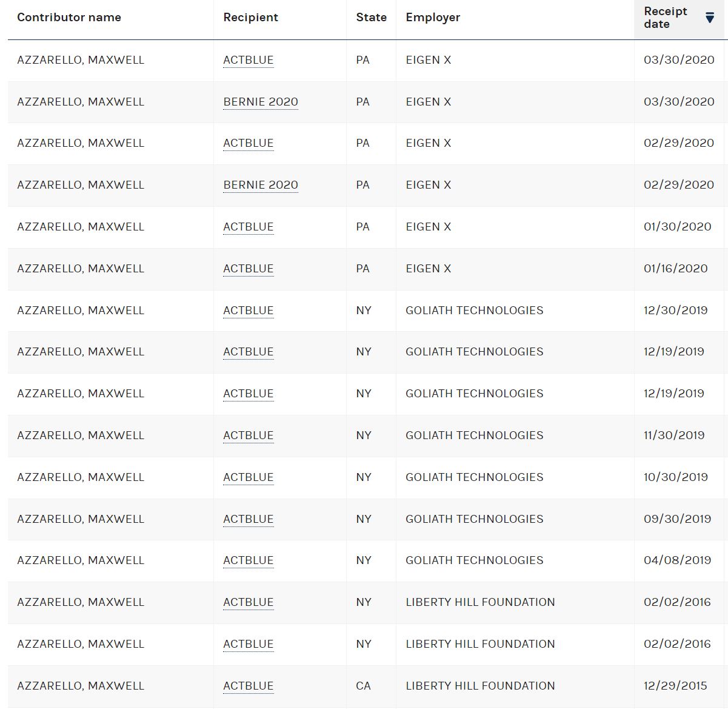This screenshot has width=728, height=709.
Task: Open ACTBLUE link dated 02/29/2020
Action: 249,143
